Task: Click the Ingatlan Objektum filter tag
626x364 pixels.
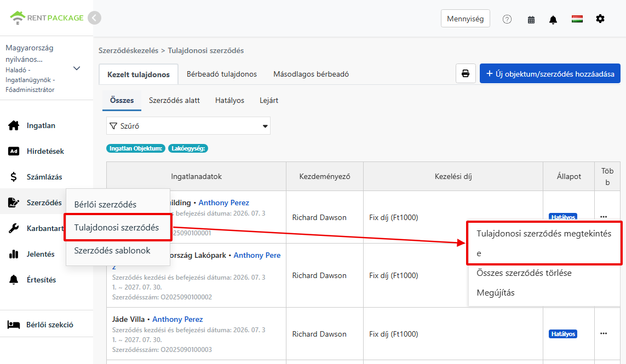Action: pyautogui.click(x=136, y=148)
